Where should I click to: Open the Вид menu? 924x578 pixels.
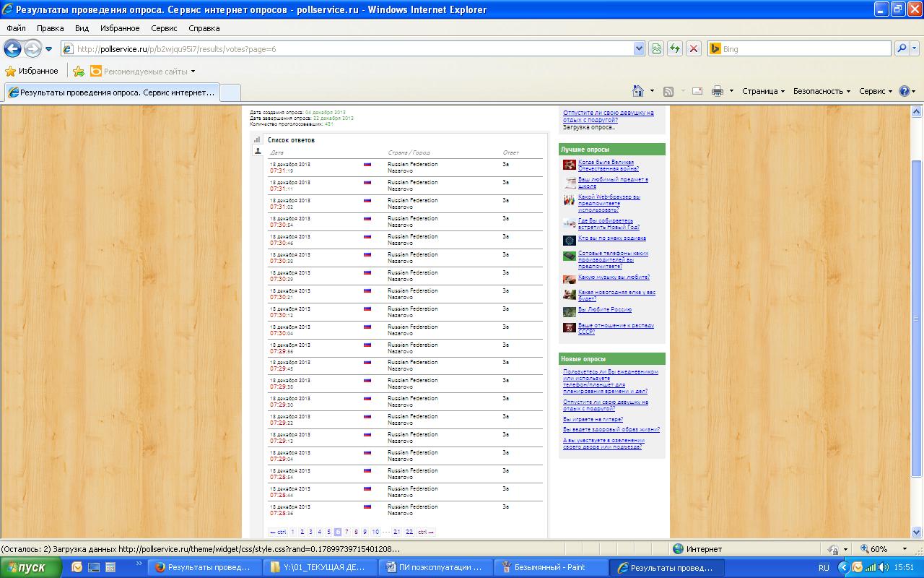click(x=82, y=28)
